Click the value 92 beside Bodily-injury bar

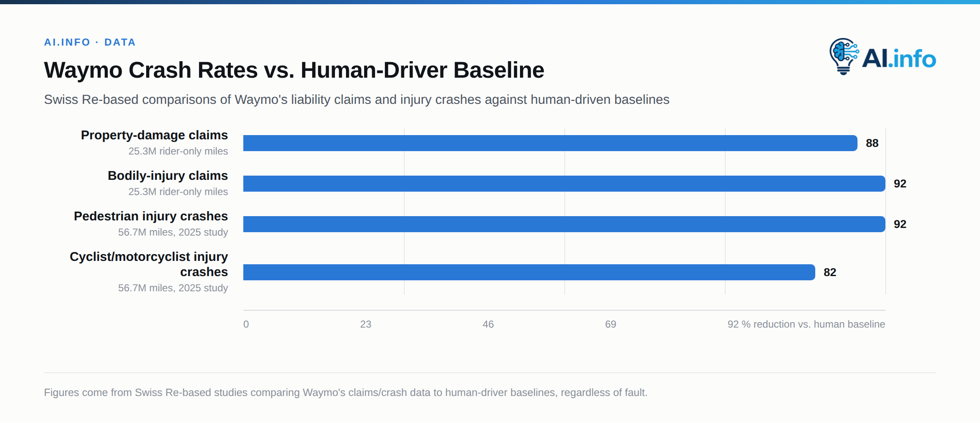900,184
